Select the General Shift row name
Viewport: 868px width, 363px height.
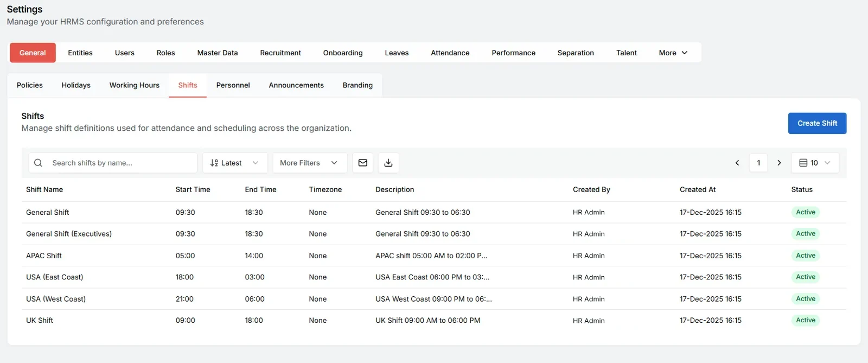tap(48, 212)
